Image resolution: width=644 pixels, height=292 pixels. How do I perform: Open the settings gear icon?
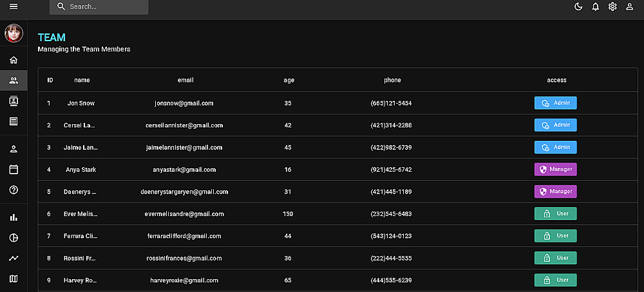tap(612, 6)
